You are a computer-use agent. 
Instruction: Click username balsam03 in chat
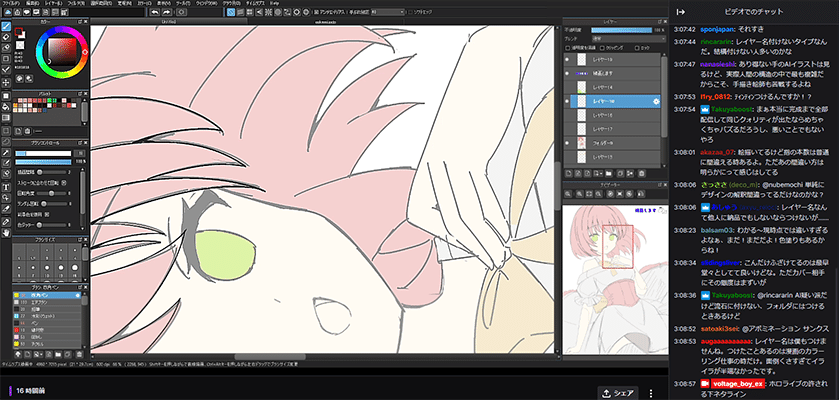point(716,230)
